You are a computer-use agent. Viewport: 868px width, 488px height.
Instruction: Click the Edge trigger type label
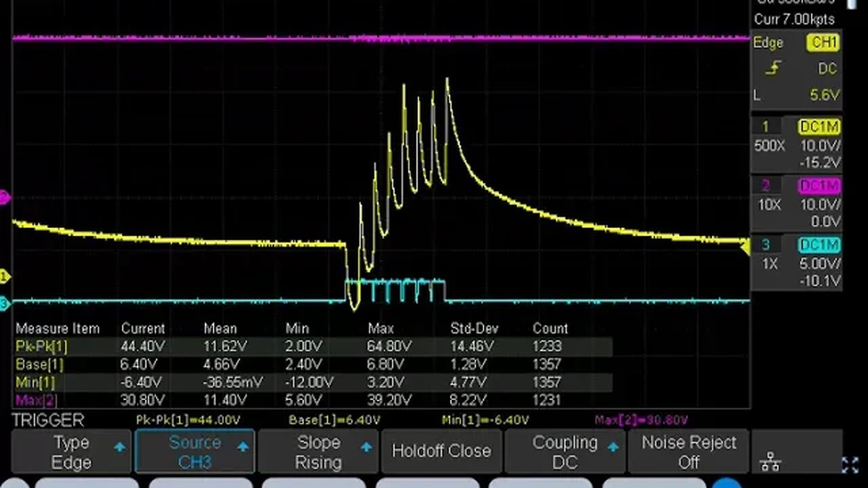click(768, 43)
